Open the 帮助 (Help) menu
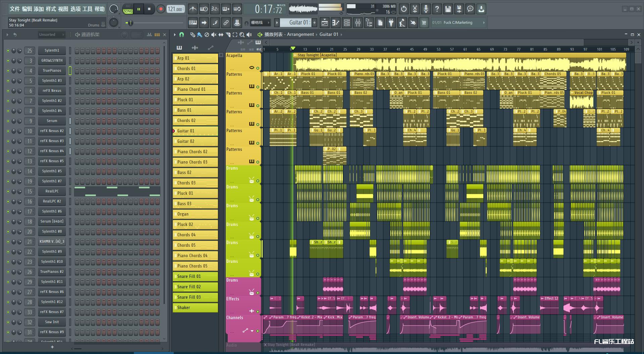Viewport: 644px width, 354px height. (x=100, y=9)
